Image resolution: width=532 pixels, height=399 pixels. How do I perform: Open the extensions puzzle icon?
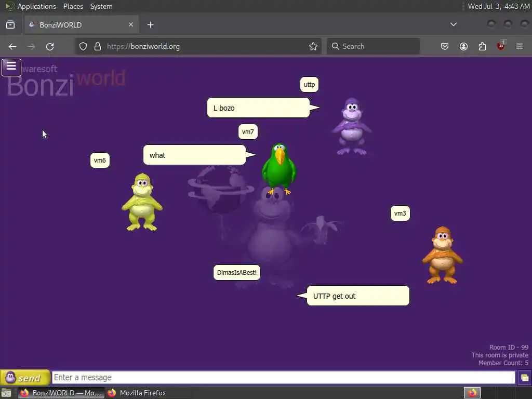click(x=482, y=46)
